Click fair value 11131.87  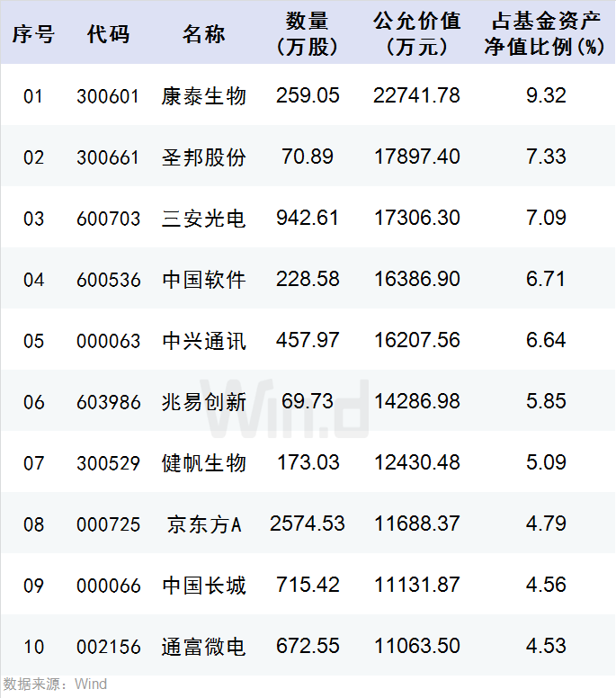tap(416, 585)
